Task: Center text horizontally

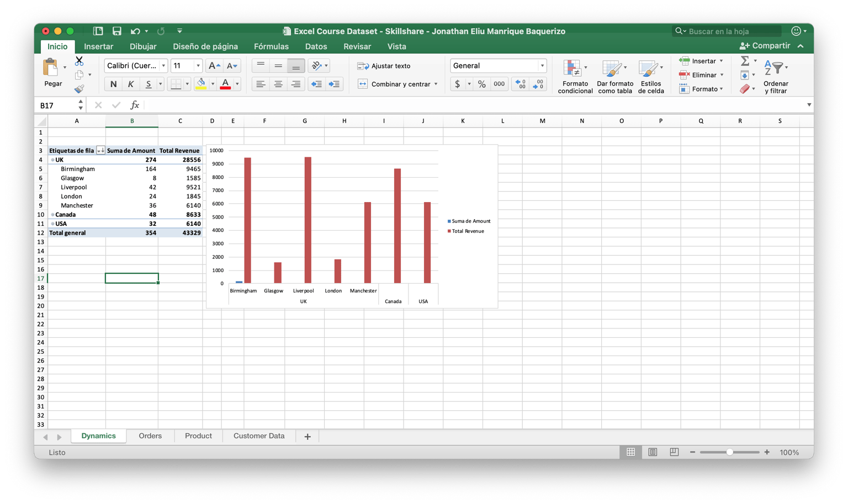Action: tap(278, 84)
